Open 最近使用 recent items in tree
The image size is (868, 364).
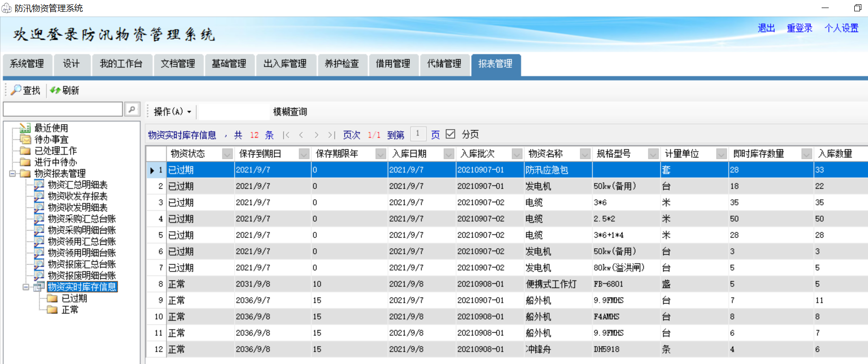51,128
